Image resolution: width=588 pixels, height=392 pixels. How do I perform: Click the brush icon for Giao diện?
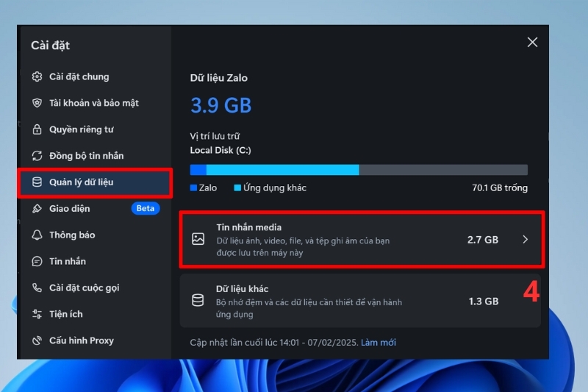pos(37,209)
